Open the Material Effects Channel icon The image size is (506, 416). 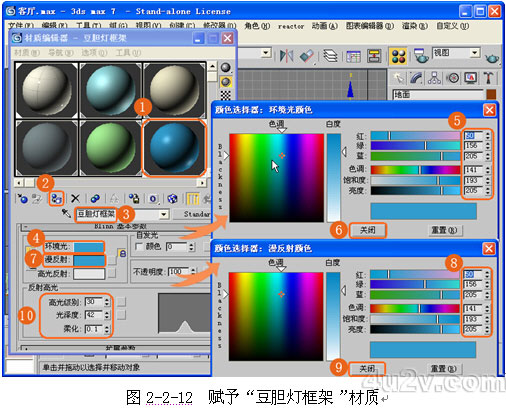pos(153,199)
